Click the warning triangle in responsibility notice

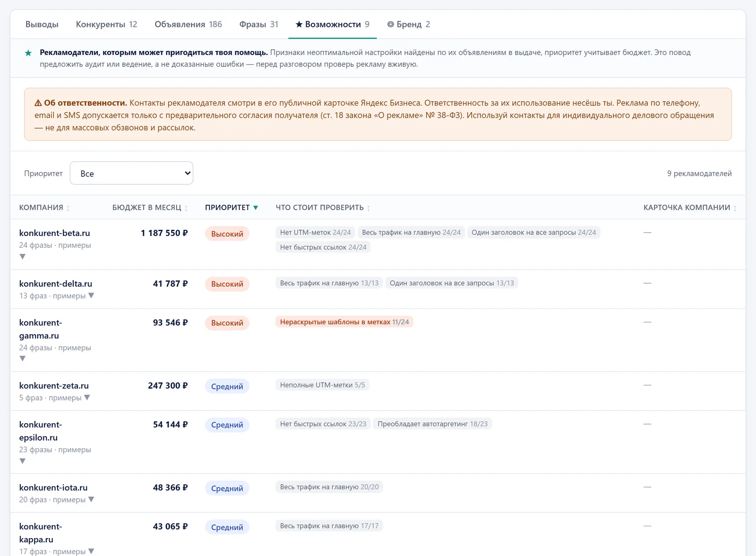point(38,103)
